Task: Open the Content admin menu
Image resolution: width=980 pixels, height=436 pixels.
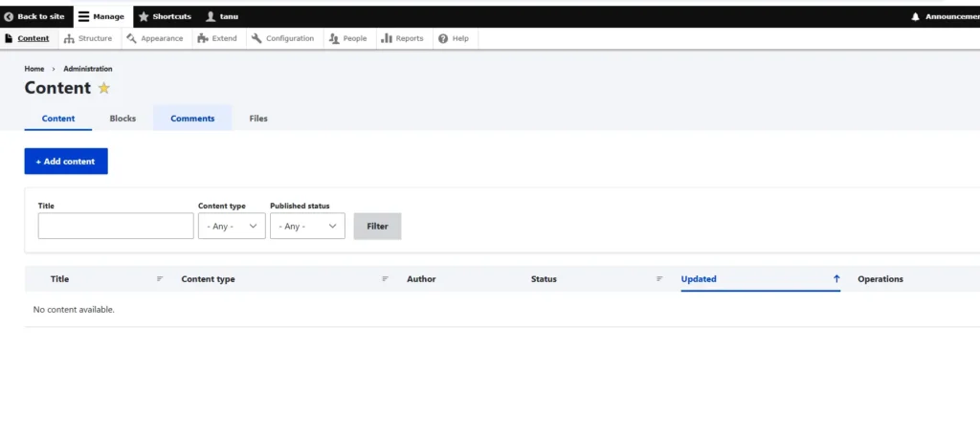Action: [x=27, y=38]
